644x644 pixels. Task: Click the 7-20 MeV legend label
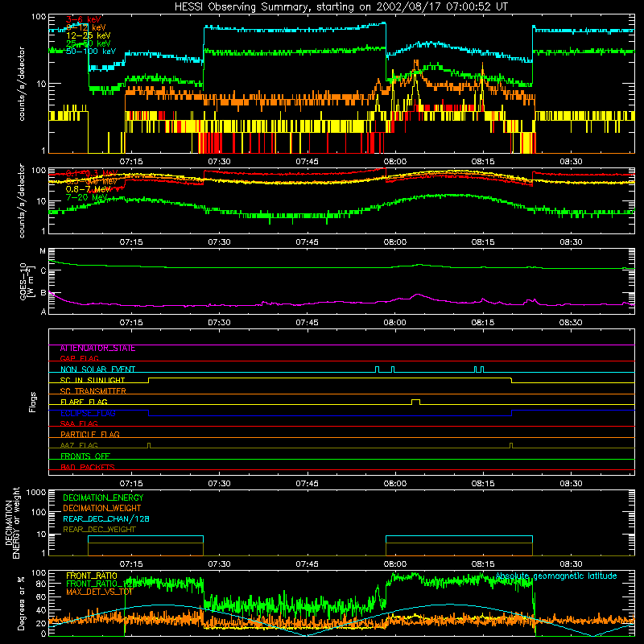(x=86, y=197)
